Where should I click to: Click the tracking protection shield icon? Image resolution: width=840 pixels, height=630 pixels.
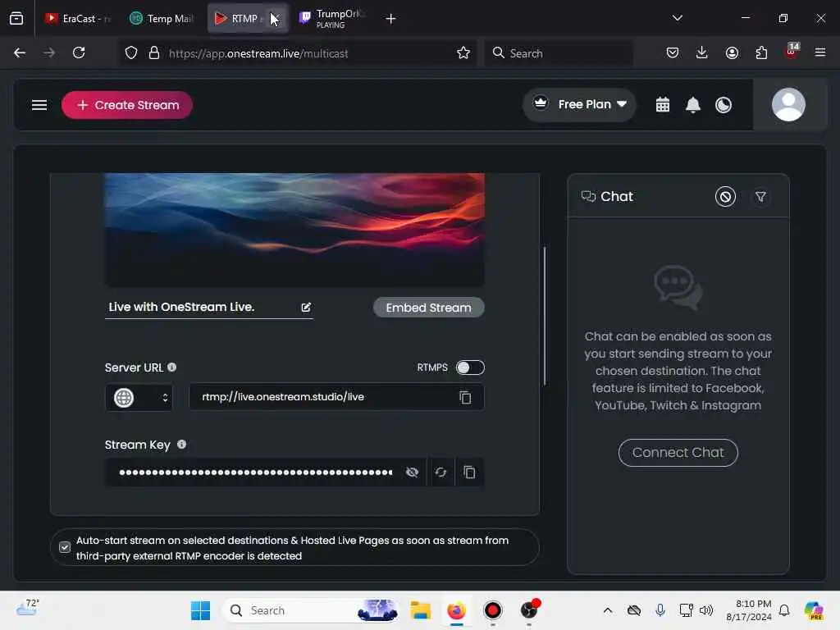click(x=131, y=52)
